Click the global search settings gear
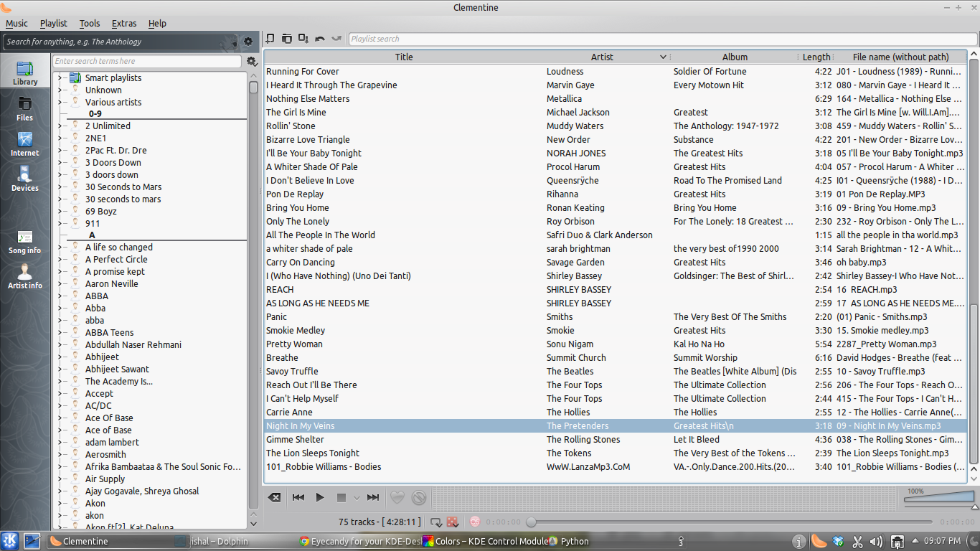This screenshot has width=980, height=551. pos(248,42)
